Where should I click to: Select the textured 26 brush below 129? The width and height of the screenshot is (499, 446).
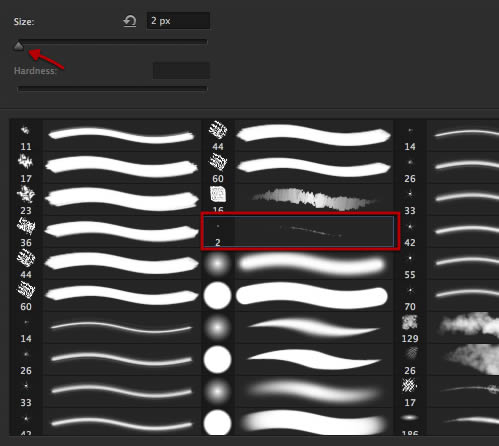coord(447,360)
